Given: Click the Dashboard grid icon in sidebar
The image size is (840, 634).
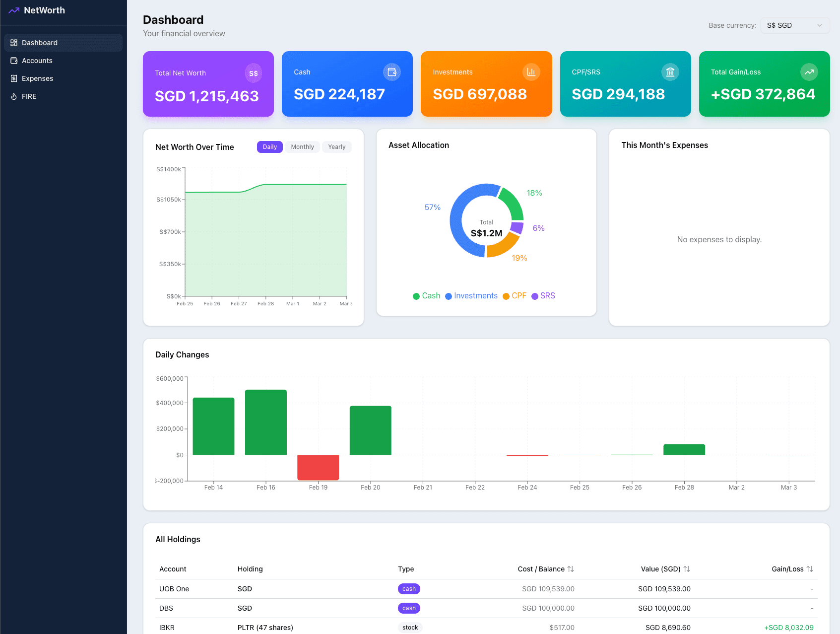Looking at the screenshot, I should (x=14, y=43).
